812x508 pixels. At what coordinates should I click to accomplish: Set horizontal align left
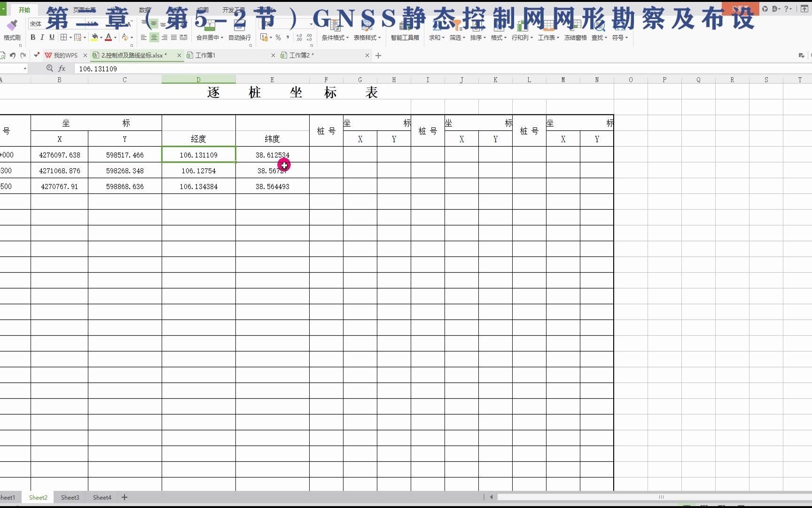click(144, 37)
